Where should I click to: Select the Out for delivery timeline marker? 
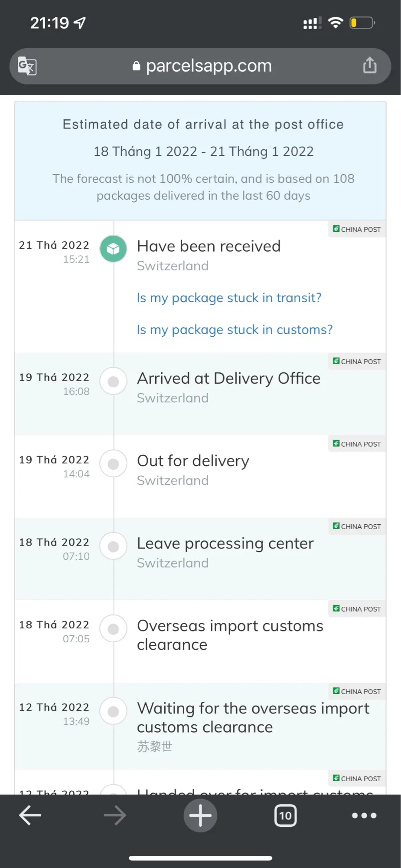[x=113, y=464]
